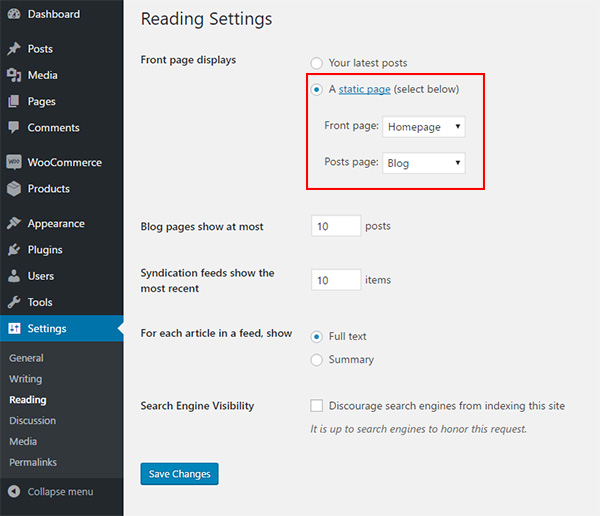The height and width of the screenshot is (516, 600).
Task: Click the Posts pushpin icon
Action: [14, 49]
